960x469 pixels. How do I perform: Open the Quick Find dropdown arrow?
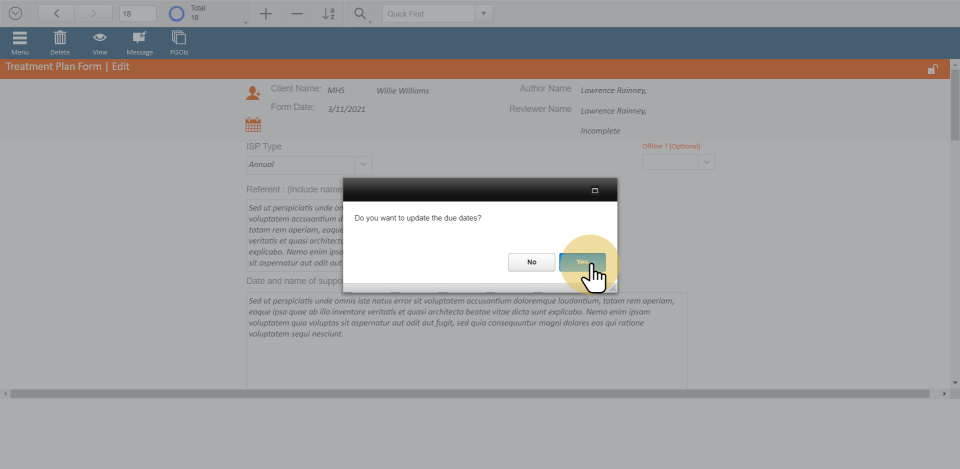[x=484, y=14]
